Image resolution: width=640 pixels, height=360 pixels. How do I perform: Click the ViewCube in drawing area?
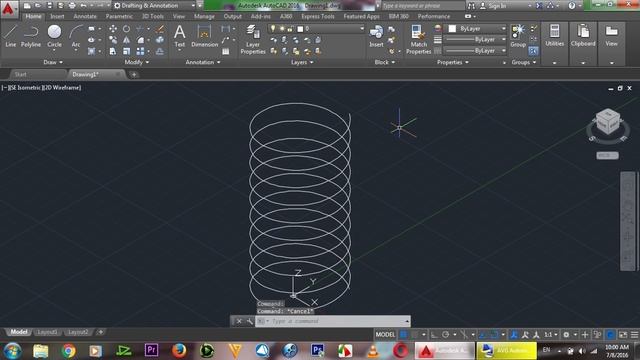tap(608, 121)
